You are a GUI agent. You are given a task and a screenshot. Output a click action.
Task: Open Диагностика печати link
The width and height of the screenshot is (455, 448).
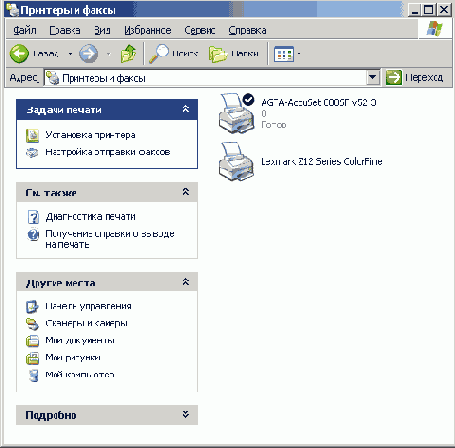91,217
